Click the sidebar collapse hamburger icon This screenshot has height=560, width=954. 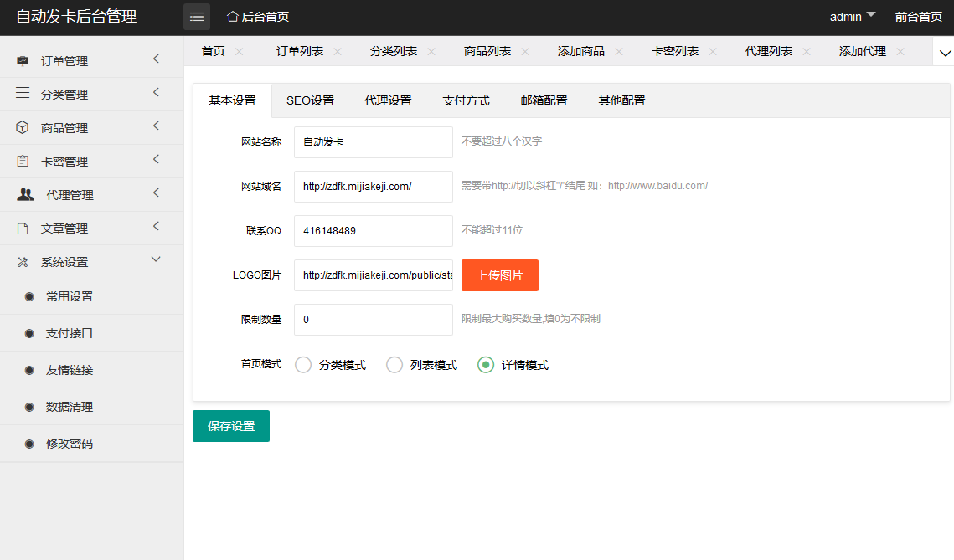point(197,17)
